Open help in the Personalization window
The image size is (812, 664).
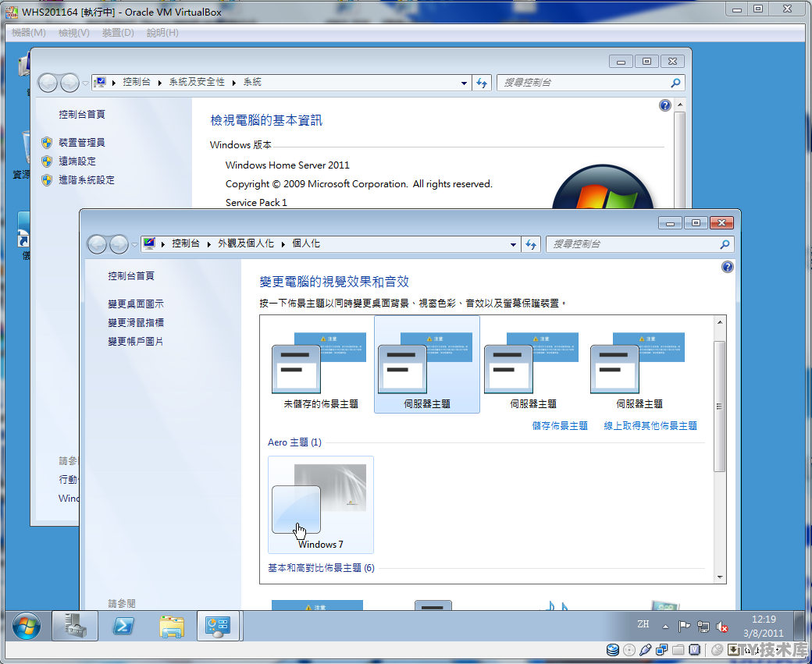(727, 267)
